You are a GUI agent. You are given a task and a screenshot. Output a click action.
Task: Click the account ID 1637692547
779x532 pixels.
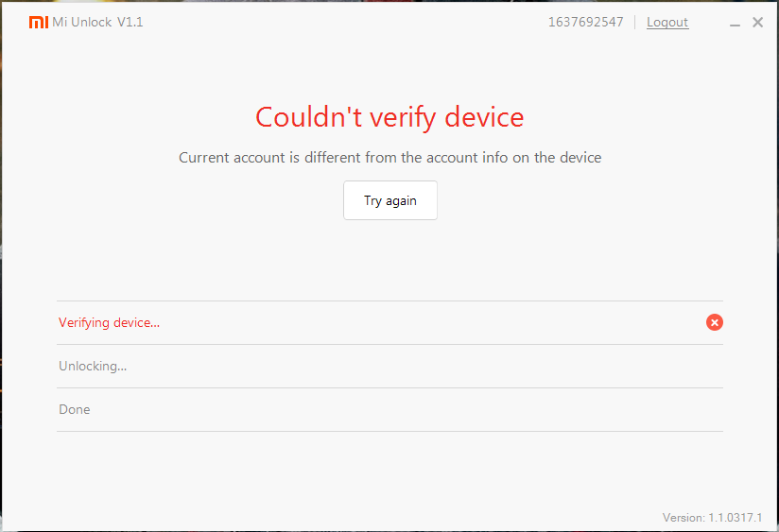click(585, 22)
